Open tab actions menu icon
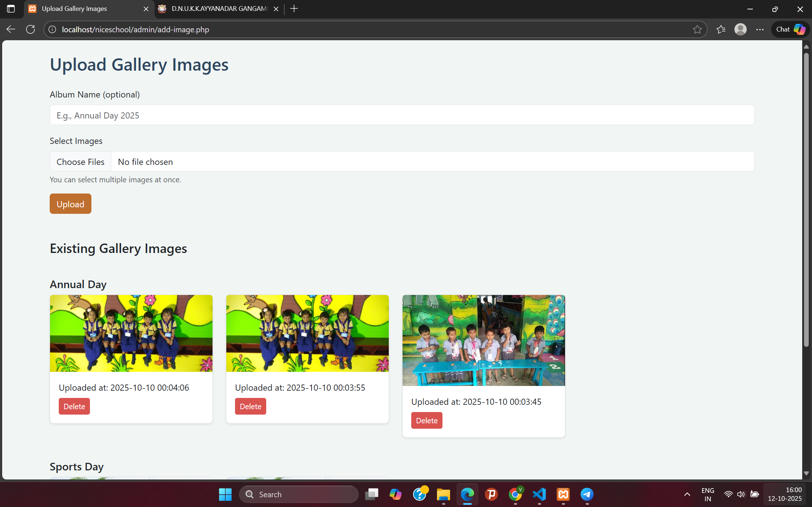The image size is (812, 507). pyautogui.click(x=11, y=9)
